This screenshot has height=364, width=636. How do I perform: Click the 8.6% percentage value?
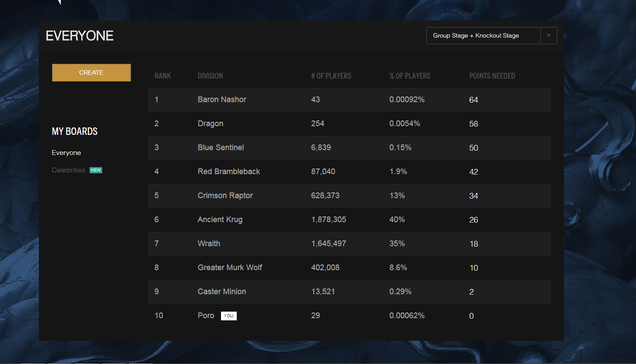(398, 268)
